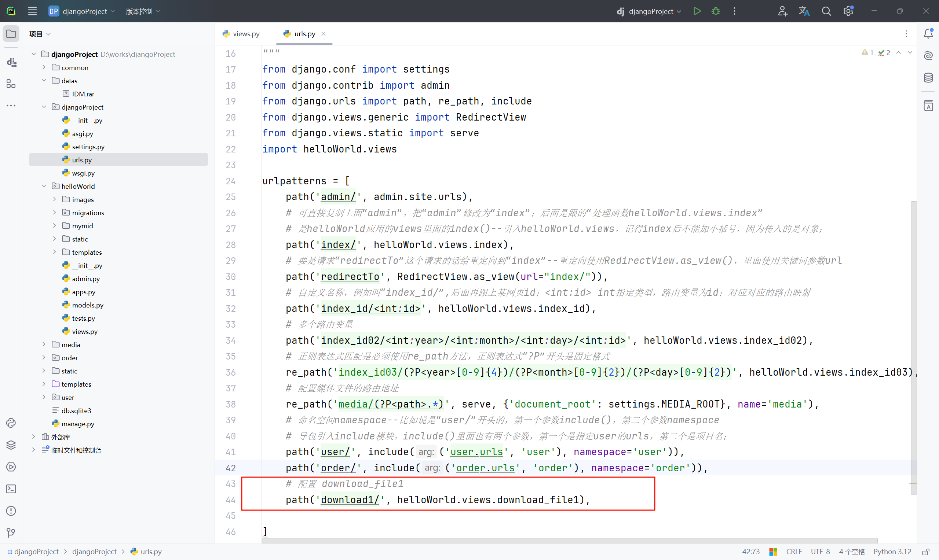Open the Git version control tool window
This screenshot has height=560, width=939.
point(11,533)
